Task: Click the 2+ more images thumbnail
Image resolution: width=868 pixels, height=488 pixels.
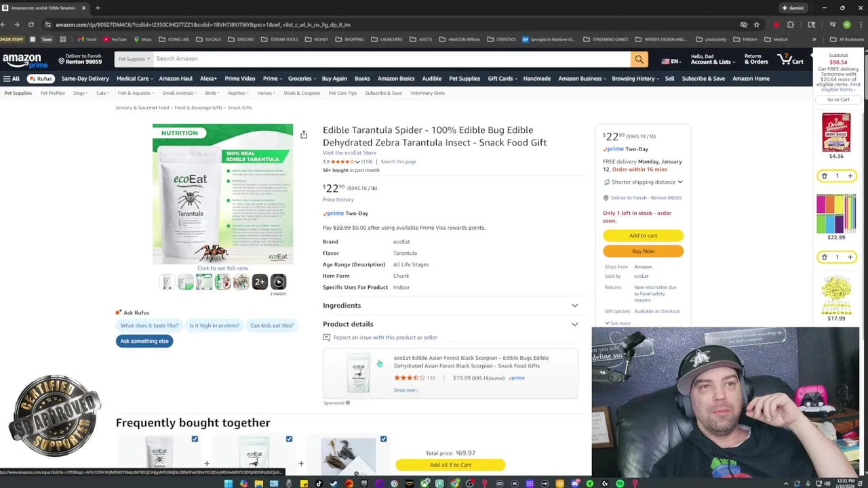Action: click(260, 282)
